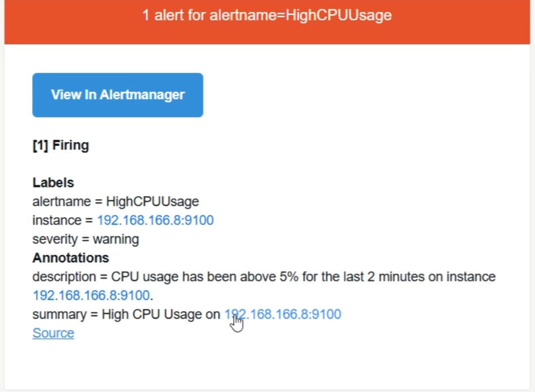The image size is (535, 392).
Task: Click the word 'warning' in the severity label
Action: pyautogui.click(x=116, y=239)
